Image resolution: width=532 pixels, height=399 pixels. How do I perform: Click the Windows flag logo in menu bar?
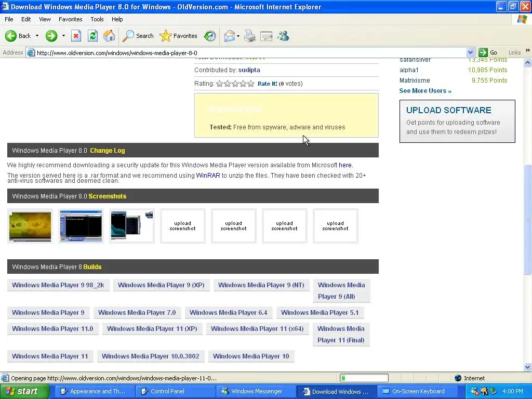point(522,19)
